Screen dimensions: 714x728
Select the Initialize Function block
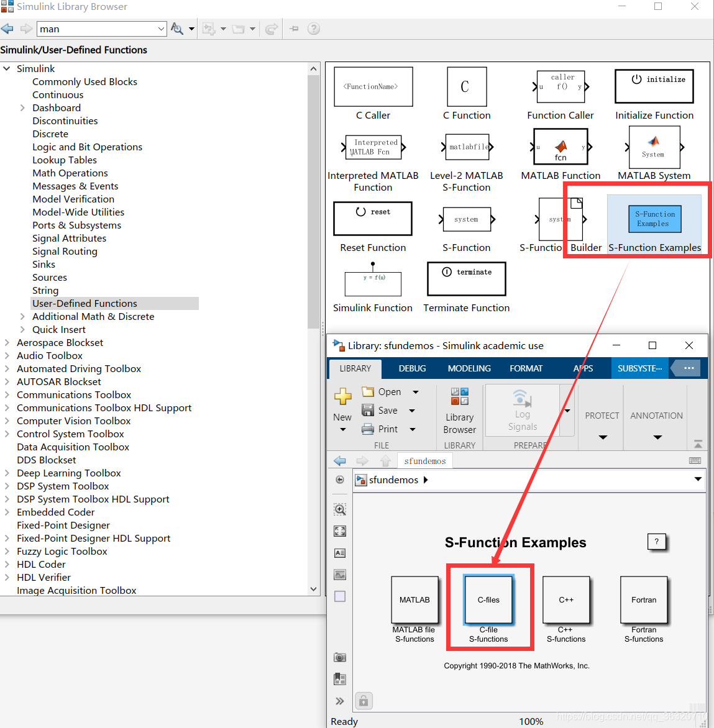tap(654, 86)
